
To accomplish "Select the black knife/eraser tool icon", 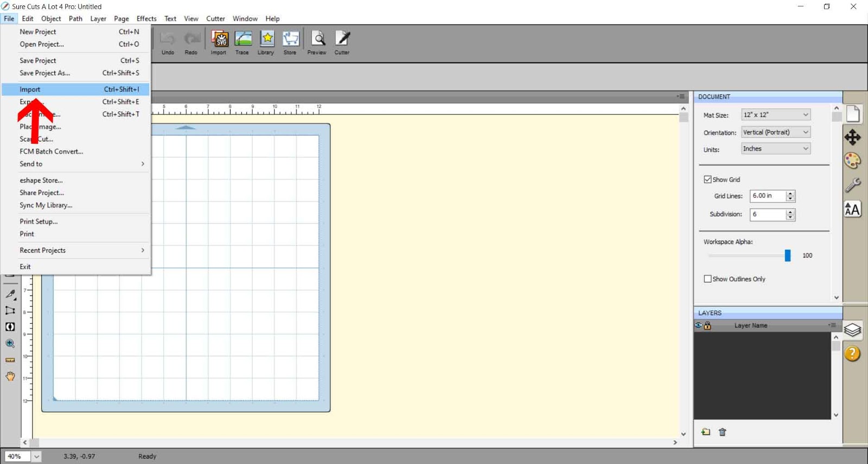I will point(10,327).
